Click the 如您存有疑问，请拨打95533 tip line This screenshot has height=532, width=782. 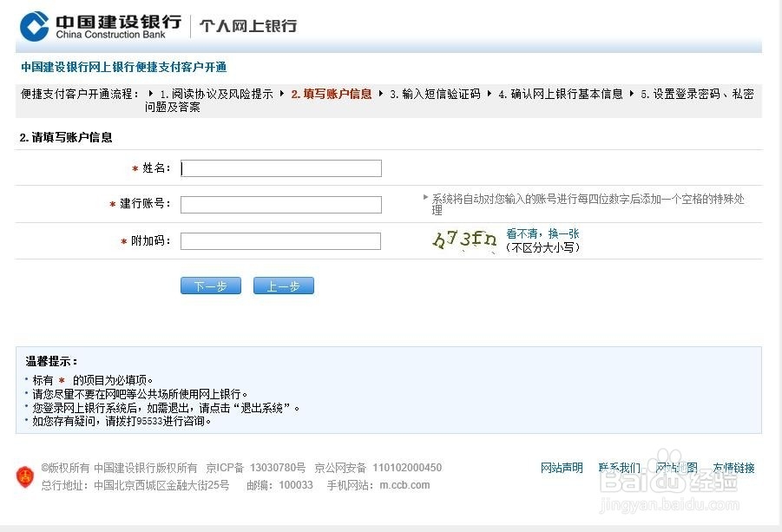[122, 421]
